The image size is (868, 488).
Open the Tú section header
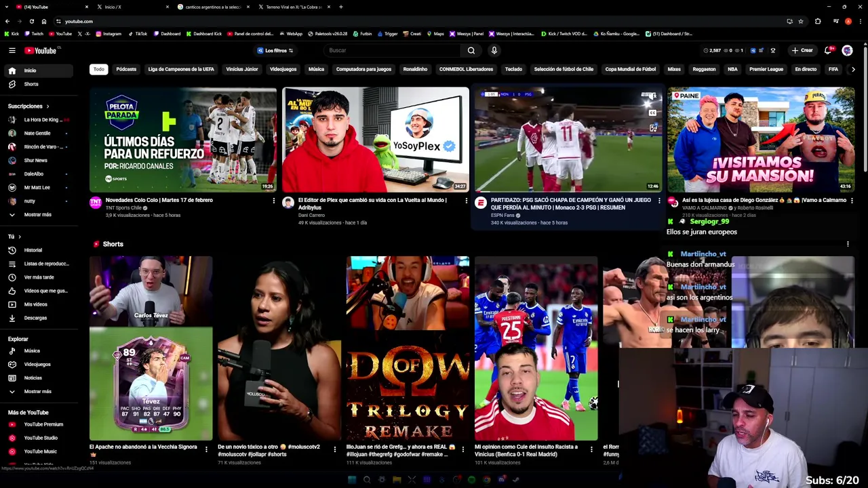click(14, 237)
